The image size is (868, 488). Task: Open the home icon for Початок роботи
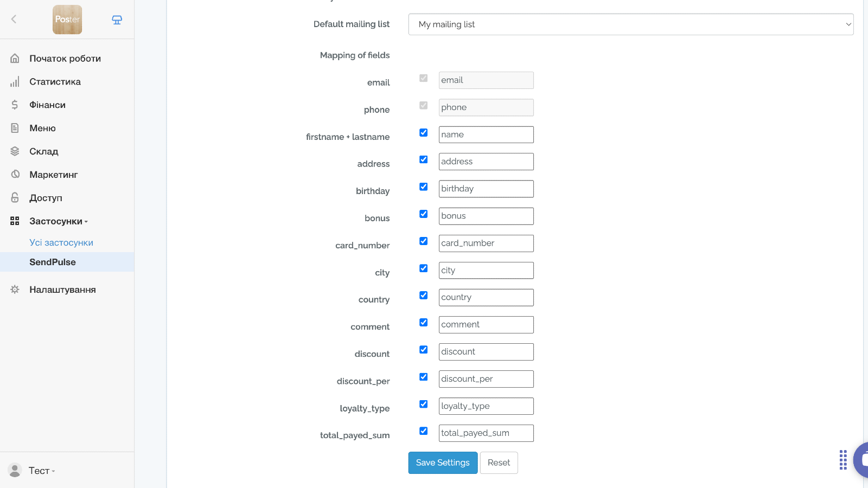click(x=15, y=59)
